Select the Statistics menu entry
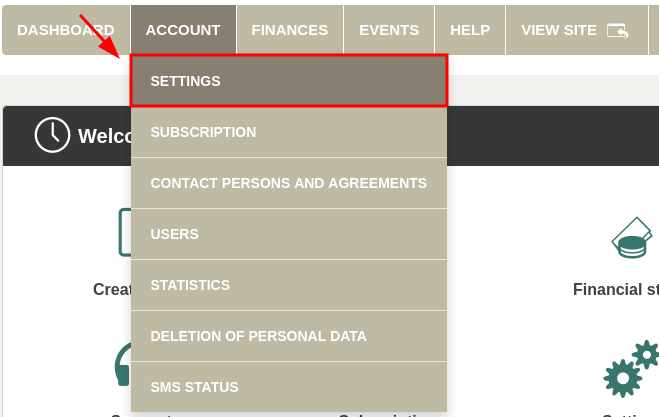Image resolution: width=659 pixels, height=417 pixels. 288,285
